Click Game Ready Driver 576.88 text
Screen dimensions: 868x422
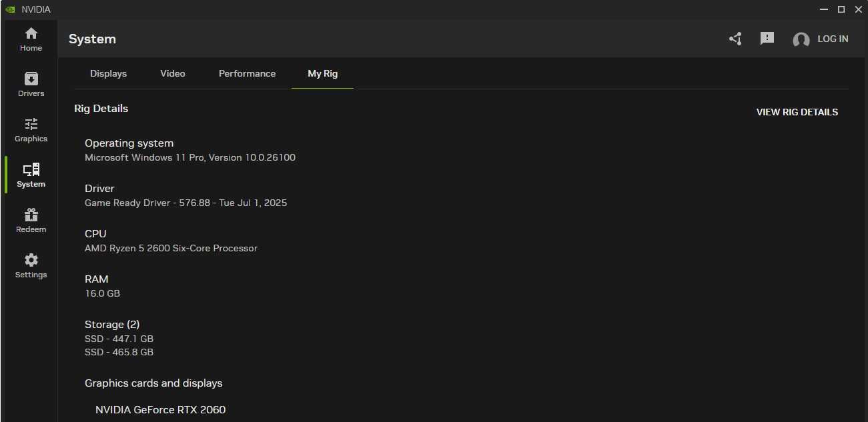(185, 203)
